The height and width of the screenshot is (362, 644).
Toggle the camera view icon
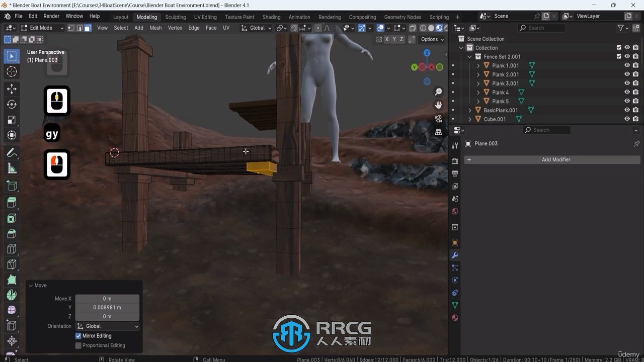click(438, 119)
